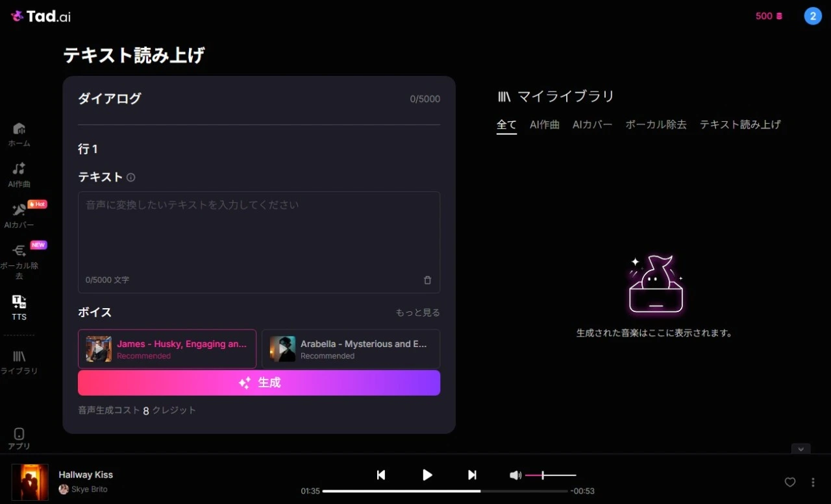The width and height of the screenshot is (831, 504).
Task: Switch to the ボーカル除去 library tab
Action: coord(656,125)
